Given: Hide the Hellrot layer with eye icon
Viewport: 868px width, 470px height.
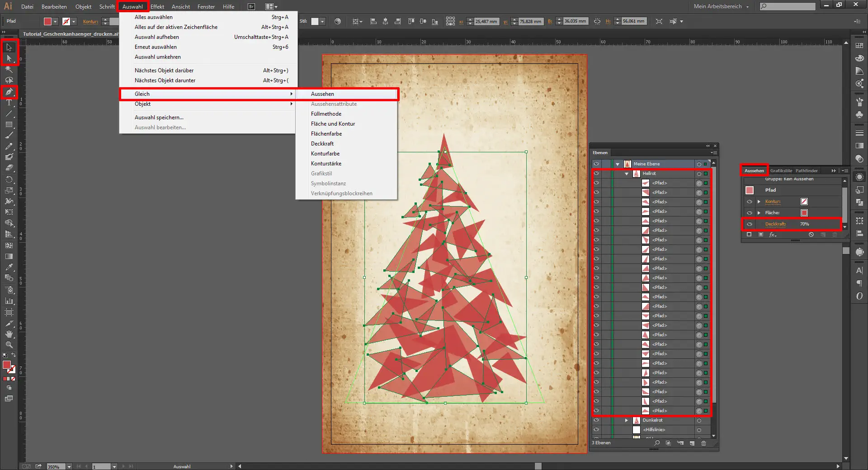Looking at the screenshot, I should point(596,174).
